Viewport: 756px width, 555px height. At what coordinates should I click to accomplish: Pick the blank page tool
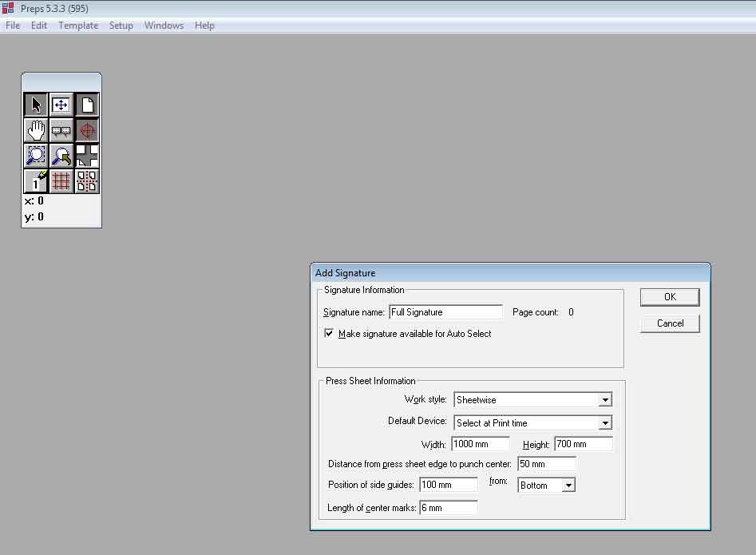pos(87,105)
